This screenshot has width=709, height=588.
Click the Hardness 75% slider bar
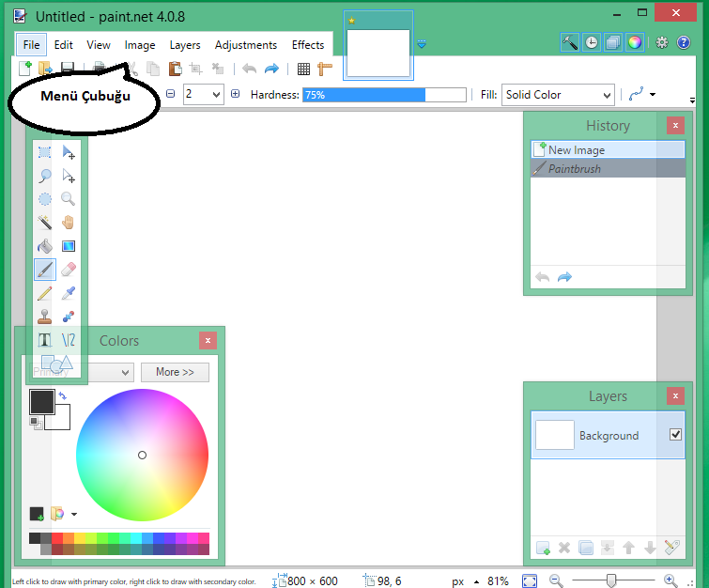384,95
